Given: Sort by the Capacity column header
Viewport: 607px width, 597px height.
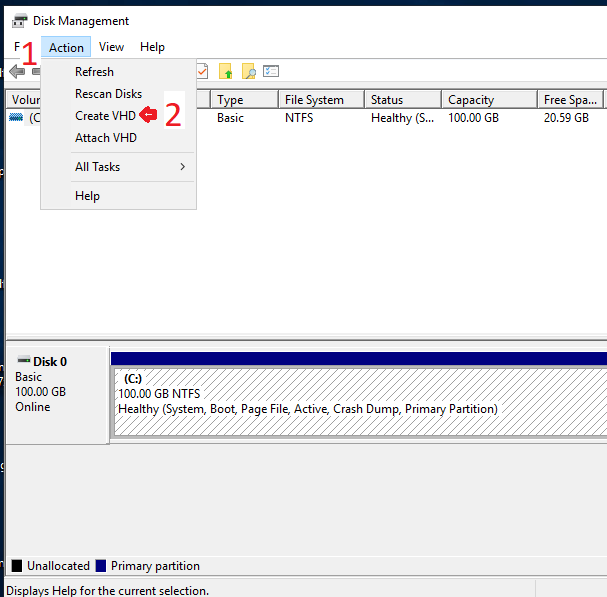Looking at the screenshot, I should 489,100.
